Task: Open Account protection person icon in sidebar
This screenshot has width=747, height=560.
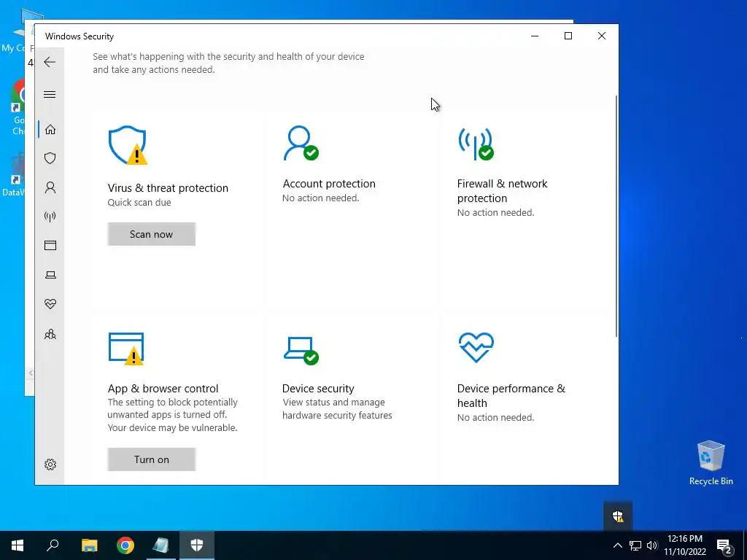Action: (50, 187)
